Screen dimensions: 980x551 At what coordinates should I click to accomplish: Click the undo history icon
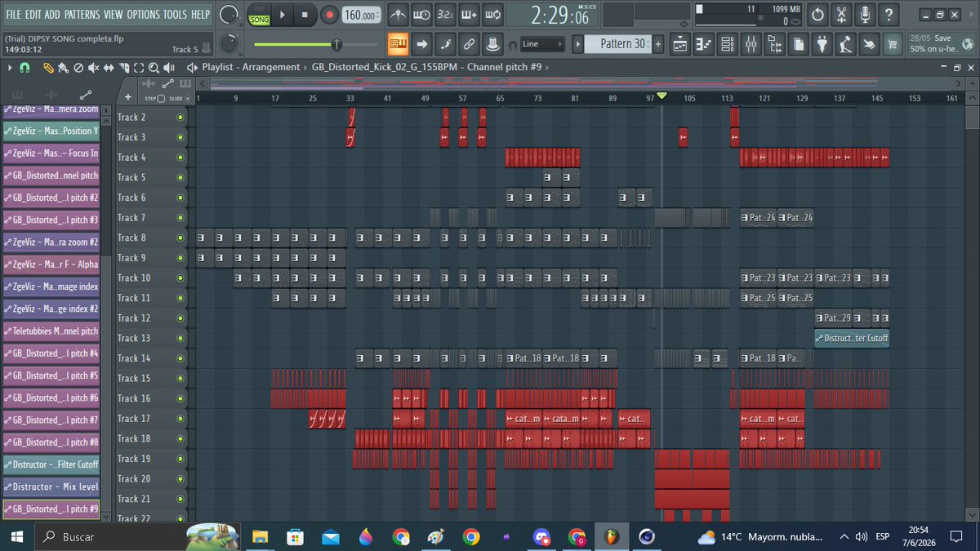coord(818,15)
